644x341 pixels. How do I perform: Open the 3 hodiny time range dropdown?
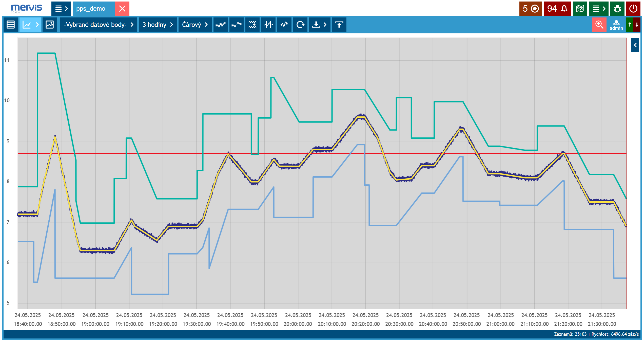158,25
